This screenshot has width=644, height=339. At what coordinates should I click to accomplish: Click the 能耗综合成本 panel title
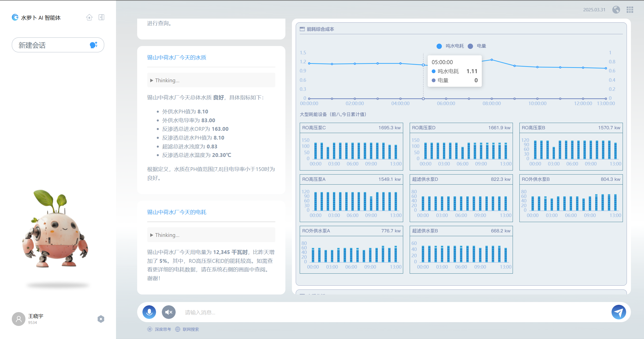(320, 29)
